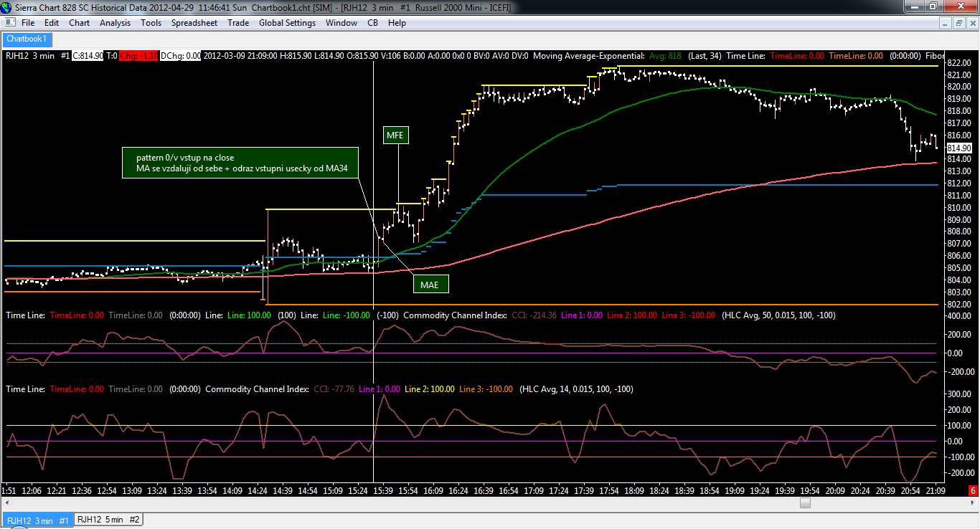Click the 'T:0' value in chart header
Screen dimensions: 980x529
click(112, 55)
